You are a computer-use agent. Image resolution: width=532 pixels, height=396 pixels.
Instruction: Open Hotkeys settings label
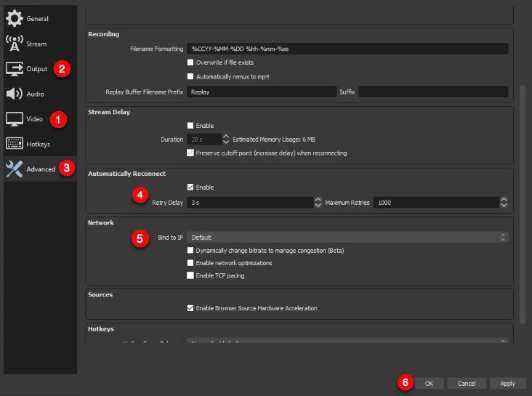pos(38,144)
